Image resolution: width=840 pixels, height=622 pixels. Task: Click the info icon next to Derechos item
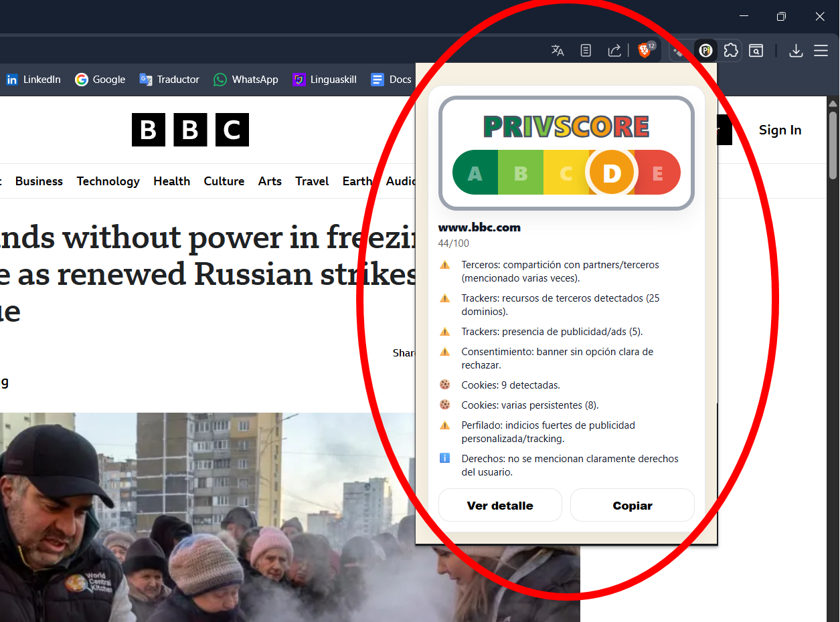pos(444,458)
